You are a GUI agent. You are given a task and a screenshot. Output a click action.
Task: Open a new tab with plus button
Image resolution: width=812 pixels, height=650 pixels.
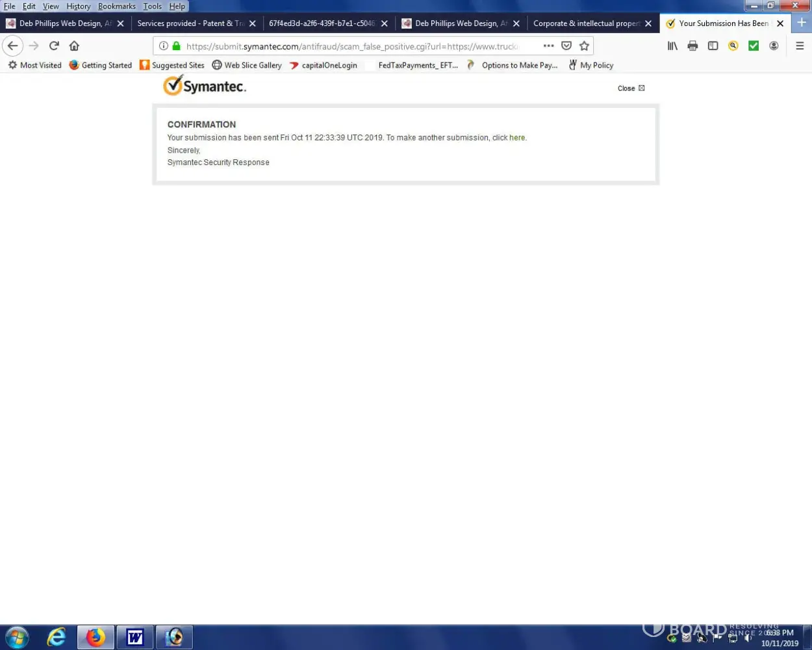[x=802, y=23]
